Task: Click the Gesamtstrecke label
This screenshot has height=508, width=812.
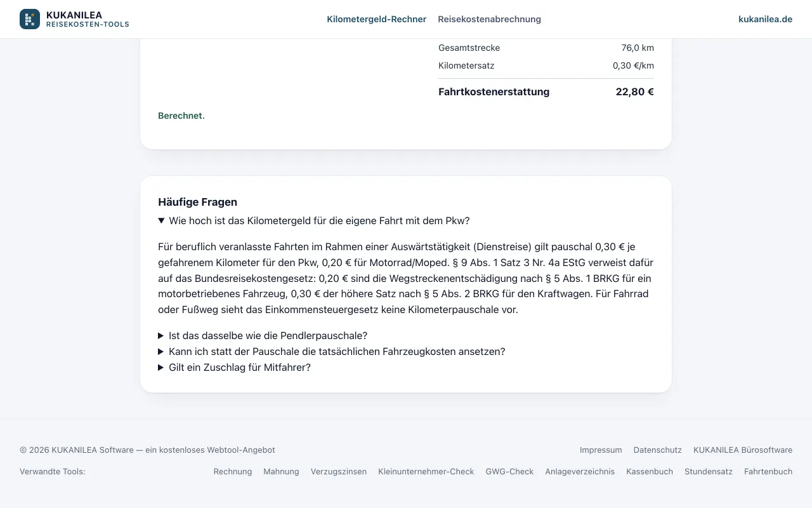Action: [469, 48]
